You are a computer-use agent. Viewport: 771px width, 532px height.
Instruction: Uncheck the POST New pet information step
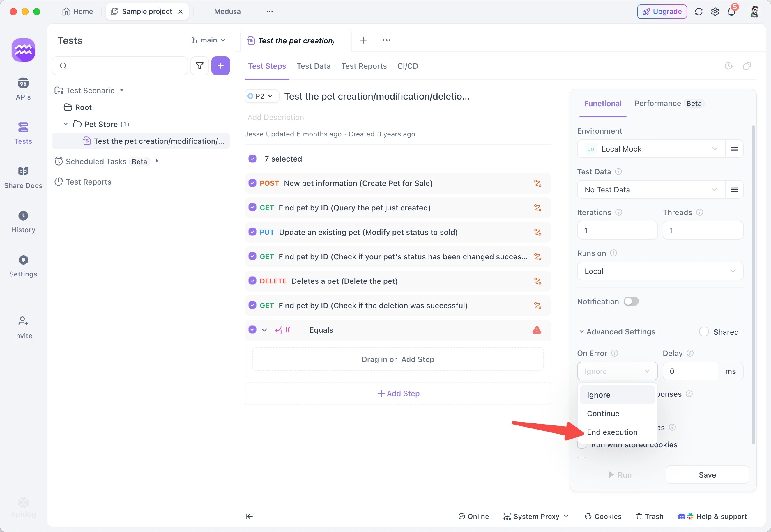coord(252,183)
